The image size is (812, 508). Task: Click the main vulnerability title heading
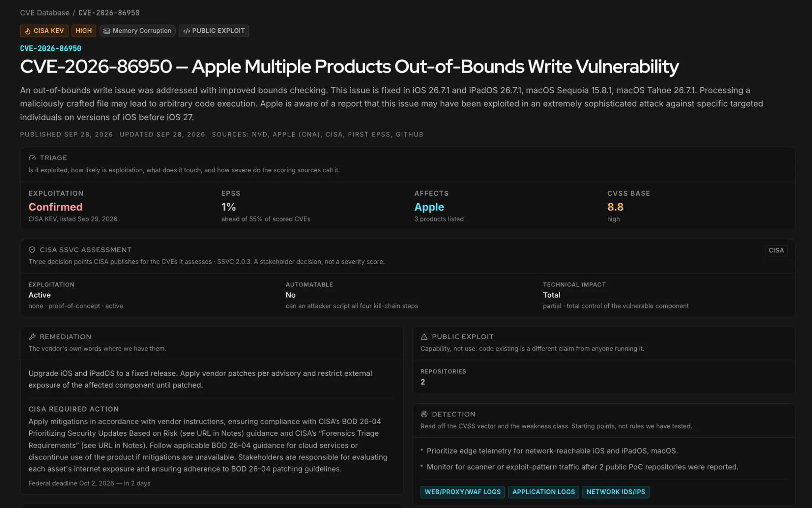coord(349,66)
